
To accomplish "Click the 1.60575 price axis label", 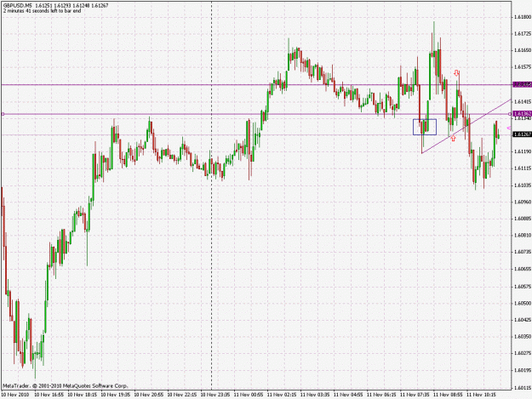I will 523,287.
